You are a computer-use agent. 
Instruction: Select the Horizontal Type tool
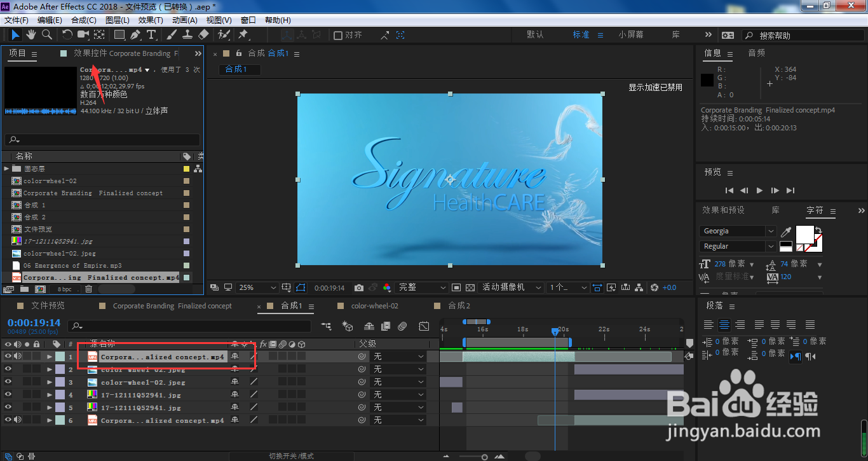coord(151,34)
